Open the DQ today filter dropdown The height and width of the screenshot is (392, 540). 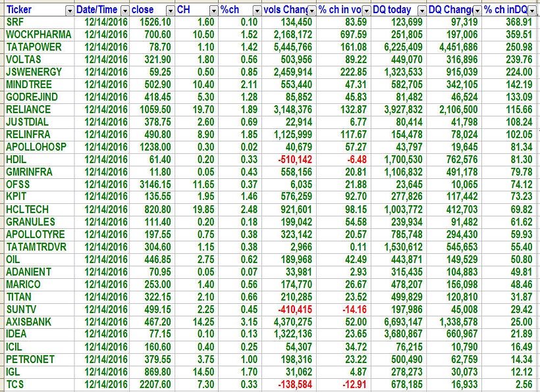420,10
